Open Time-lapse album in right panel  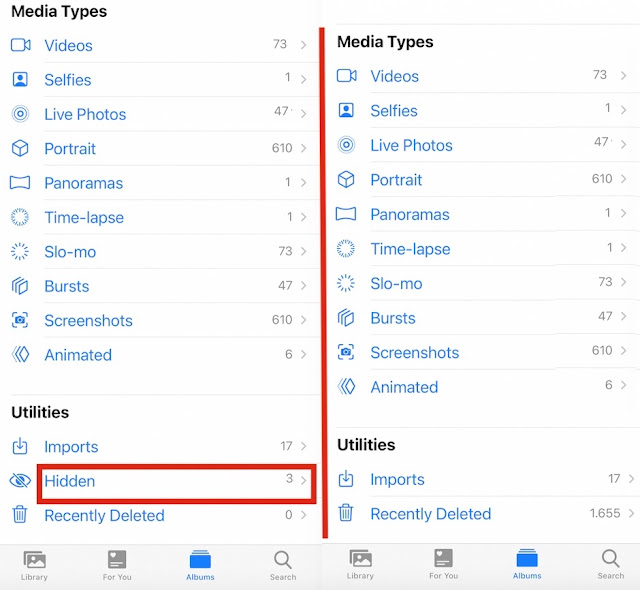click(x=410, y=249)
